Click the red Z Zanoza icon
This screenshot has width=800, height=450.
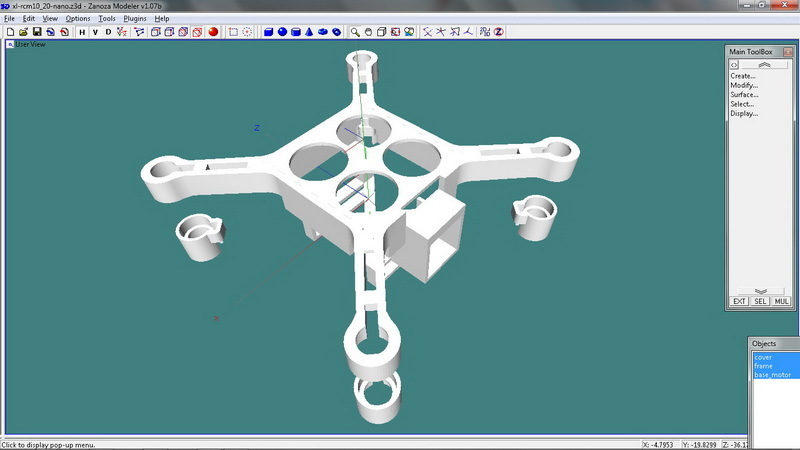498,32
